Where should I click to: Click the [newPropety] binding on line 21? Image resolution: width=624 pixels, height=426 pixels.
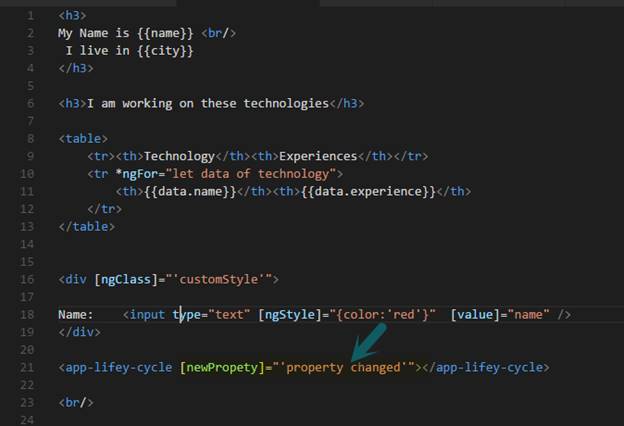coord(222,367)
